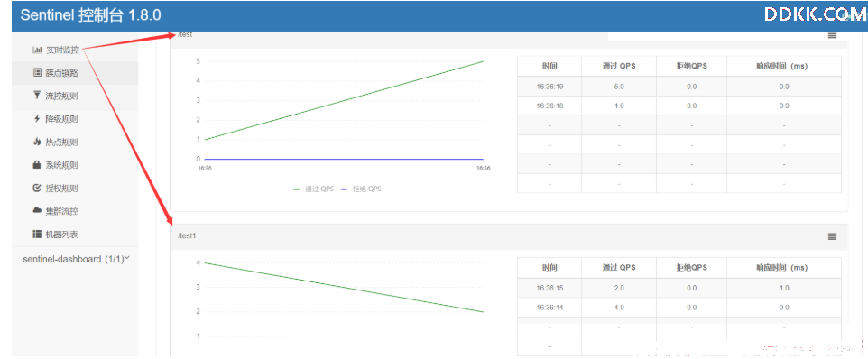Click the Sentinel 控制台 1.8.0 title link

click(x=91, y=15)
